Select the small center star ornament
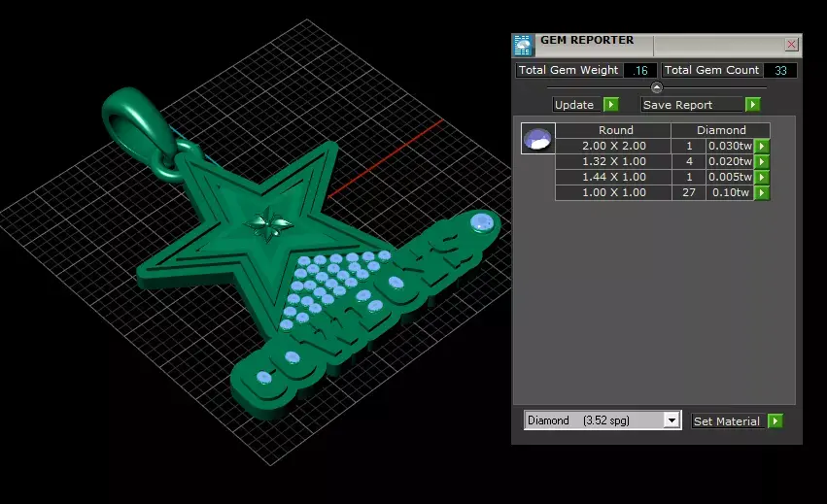The width and height of the screenshot is (827, 504). click(269, 224)
